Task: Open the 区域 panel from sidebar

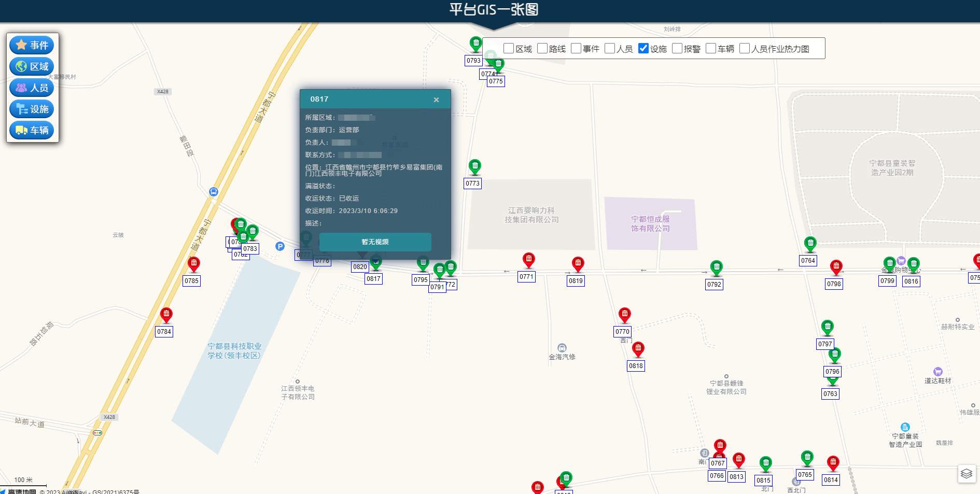Action: [32, 66]
